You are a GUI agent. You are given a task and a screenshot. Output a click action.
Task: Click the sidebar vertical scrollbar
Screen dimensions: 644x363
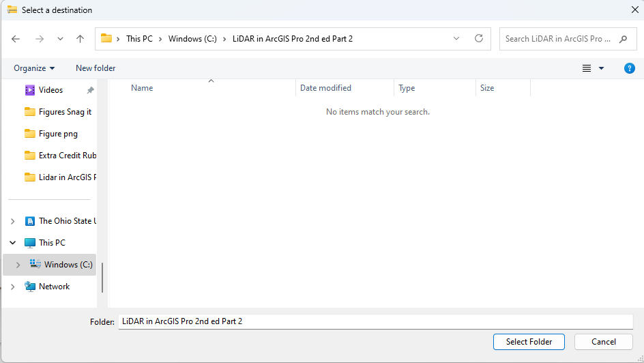point(102,278)
